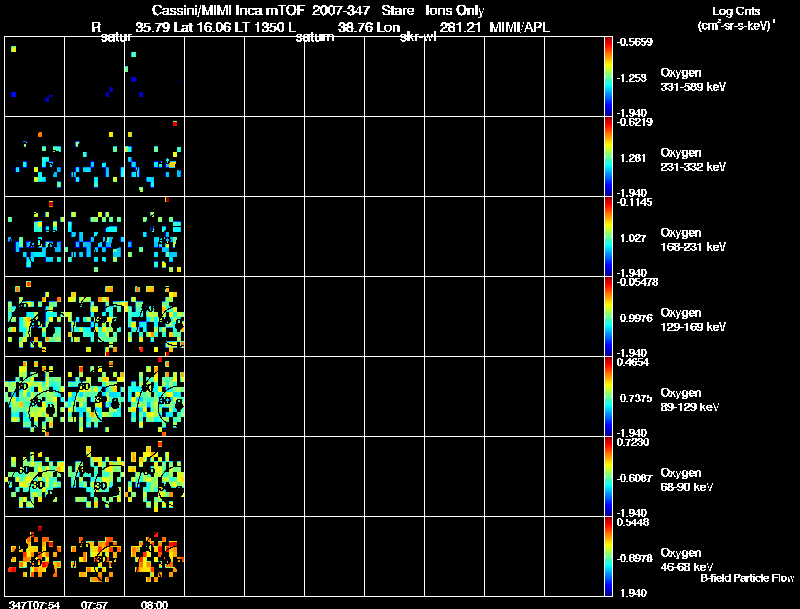Click the 07:57 time label

pos(95,603)
